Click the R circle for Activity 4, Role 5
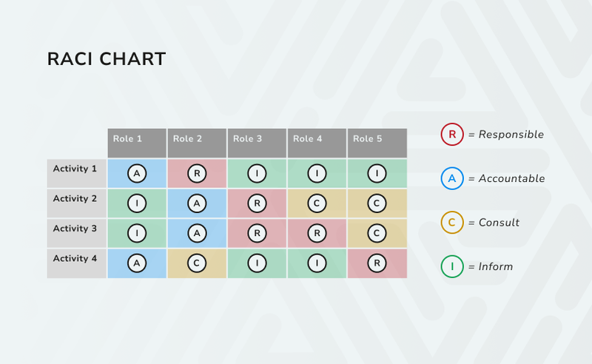 click(x=377, y=263)
